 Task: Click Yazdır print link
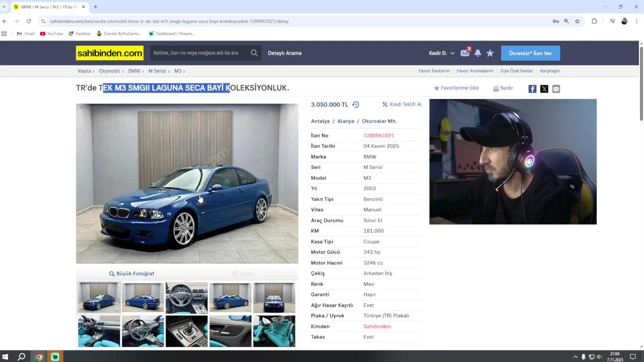tap(503, 88)
